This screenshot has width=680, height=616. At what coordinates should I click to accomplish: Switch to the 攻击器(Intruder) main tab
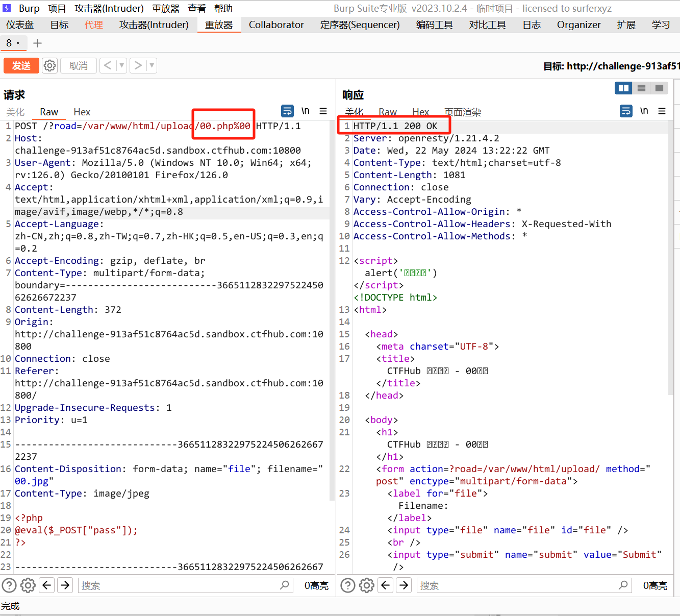tap(154, 25)
